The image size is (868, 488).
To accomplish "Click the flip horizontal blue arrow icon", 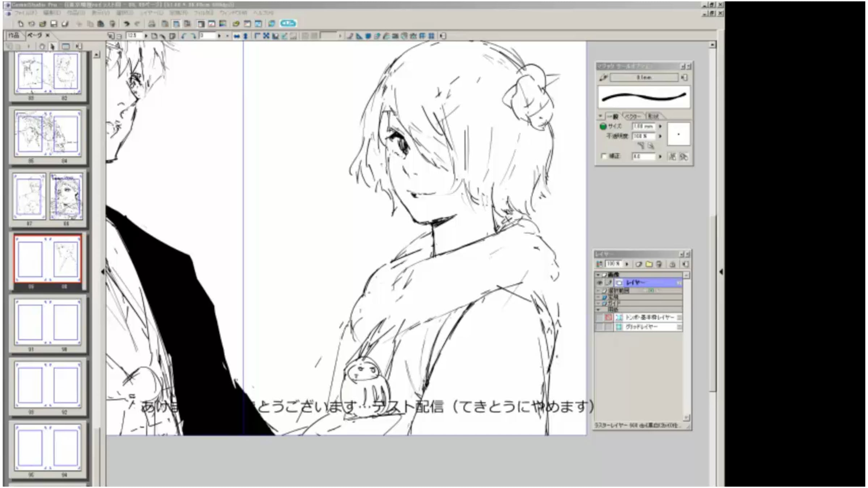I will tap(237, 36).
